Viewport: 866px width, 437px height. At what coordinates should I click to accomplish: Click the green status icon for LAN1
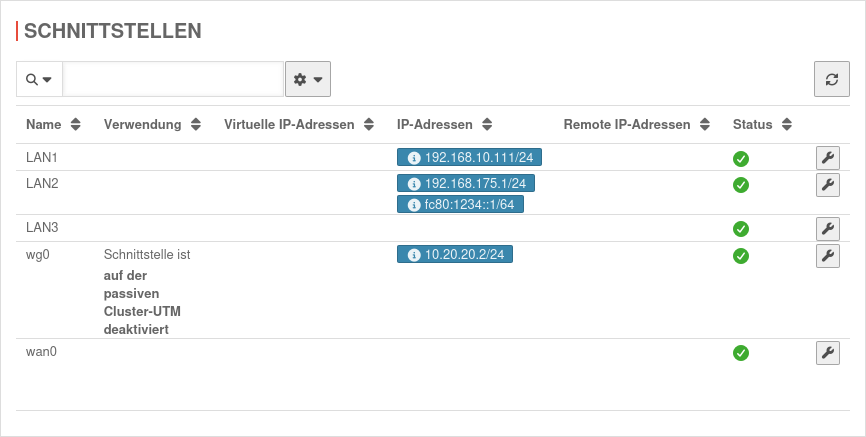[741, 159]
